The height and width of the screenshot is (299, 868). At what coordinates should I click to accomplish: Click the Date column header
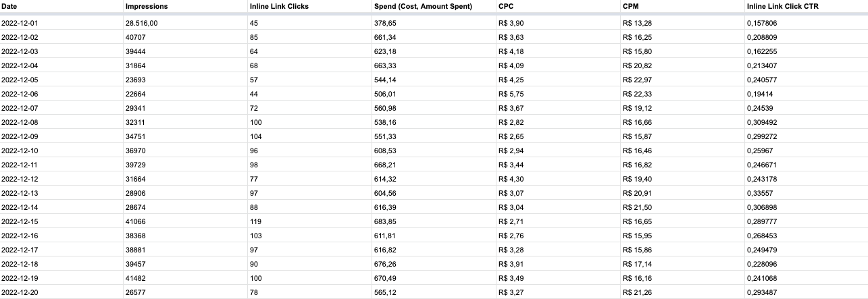[x=9, y=6]
